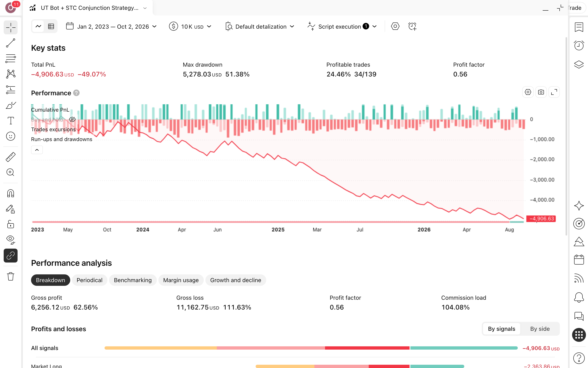The image size is (588, 368).
Task: Select the By signals view
Action: pos(501,329)
